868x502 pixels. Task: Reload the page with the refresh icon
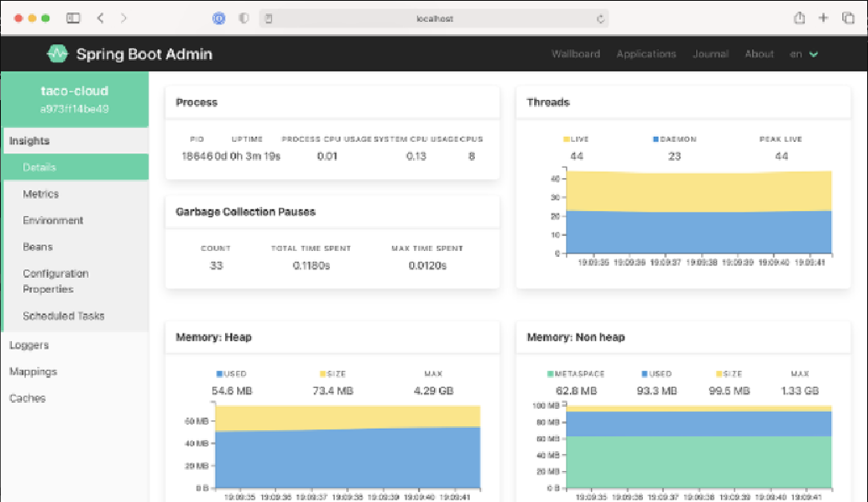click(x=601, y=19)
